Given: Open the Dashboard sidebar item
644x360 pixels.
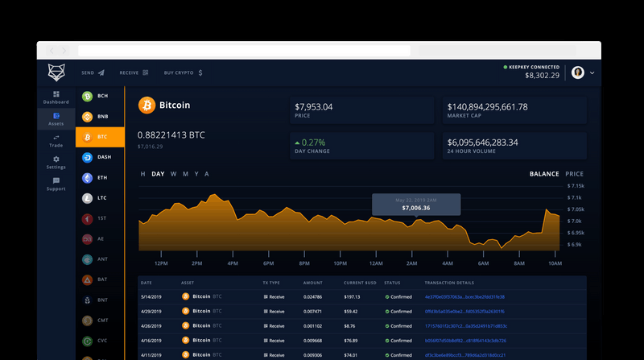Looking at the screenshot, I should pos(56,97).
